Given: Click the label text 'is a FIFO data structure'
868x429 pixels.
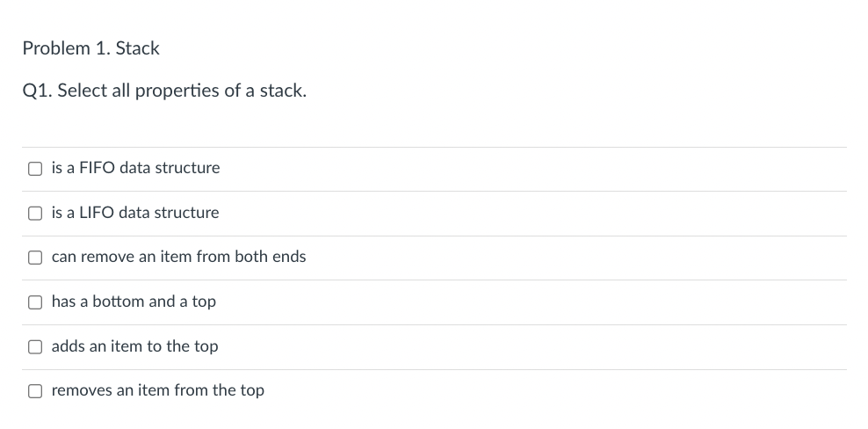Looking at the screenshot, I should pyautogui.click(x=135, y=167).
